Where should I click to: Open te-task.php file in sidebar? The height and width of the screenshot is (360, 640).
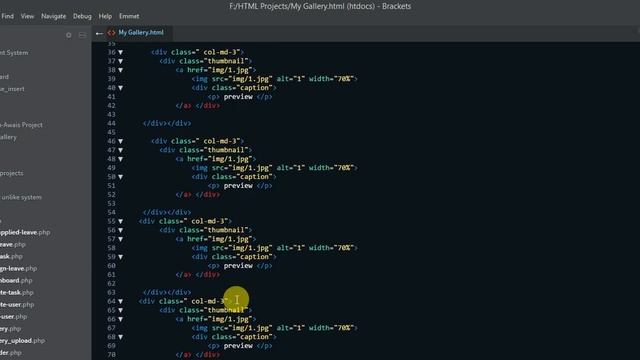(x=17, y=293)
